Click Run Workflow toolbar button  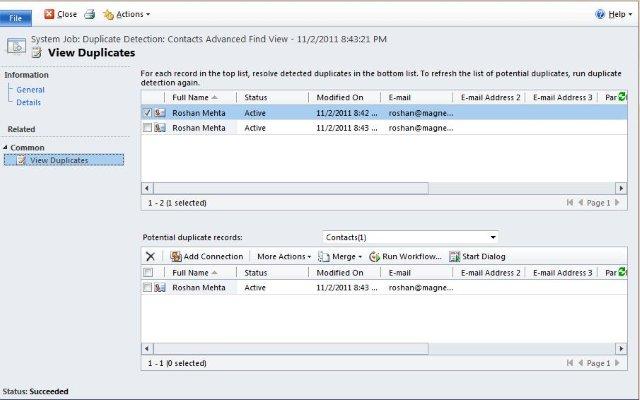(x=405, y=256)
